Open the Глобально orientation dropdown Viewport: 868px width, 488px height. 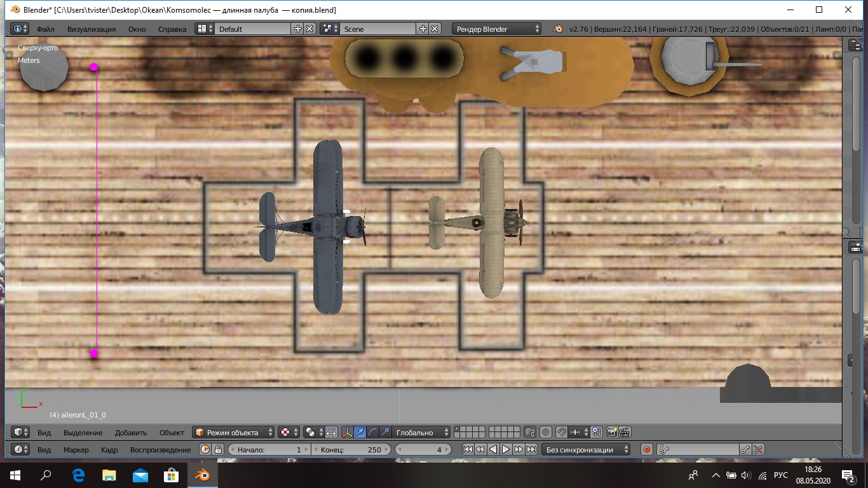[421, 432]
